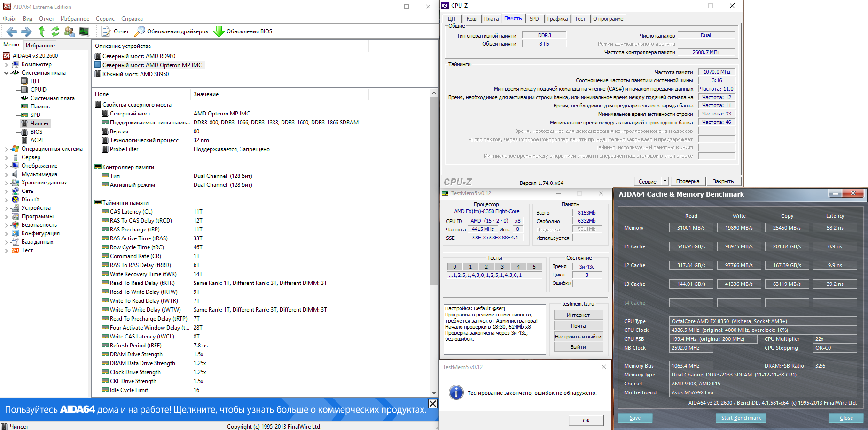
Task: Open the Вид menu in AIDA64
Action: click(x=28, y=19)
